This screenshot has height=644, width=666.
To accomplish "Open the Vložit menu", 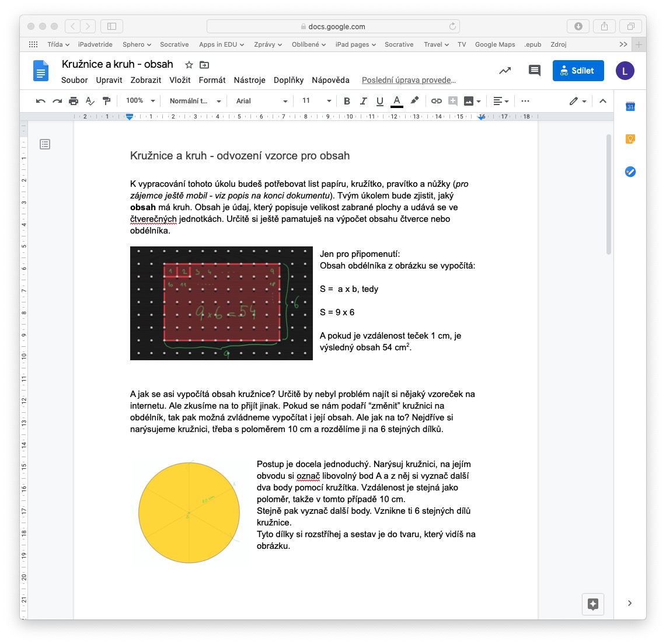I will pos(180,81).
